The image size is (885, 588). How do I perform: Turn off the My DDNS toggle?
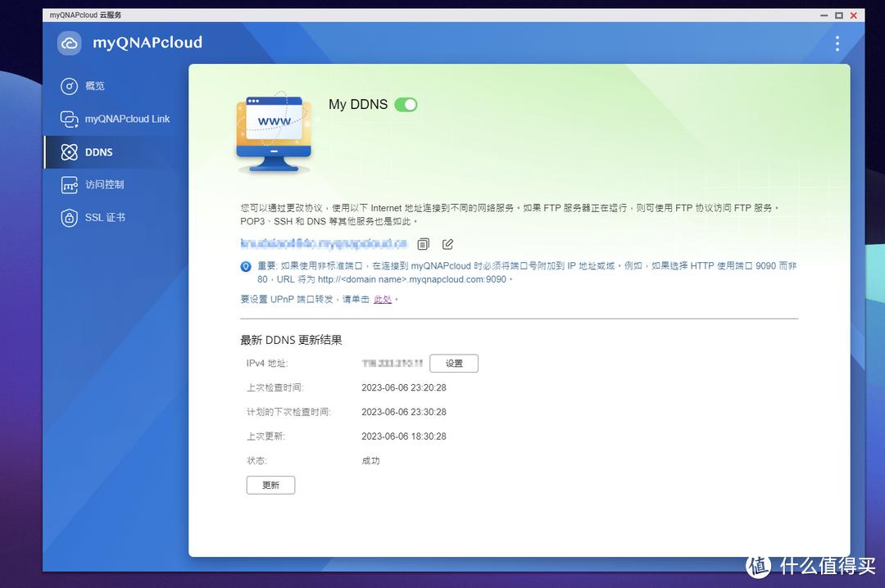tap(406, 105)
